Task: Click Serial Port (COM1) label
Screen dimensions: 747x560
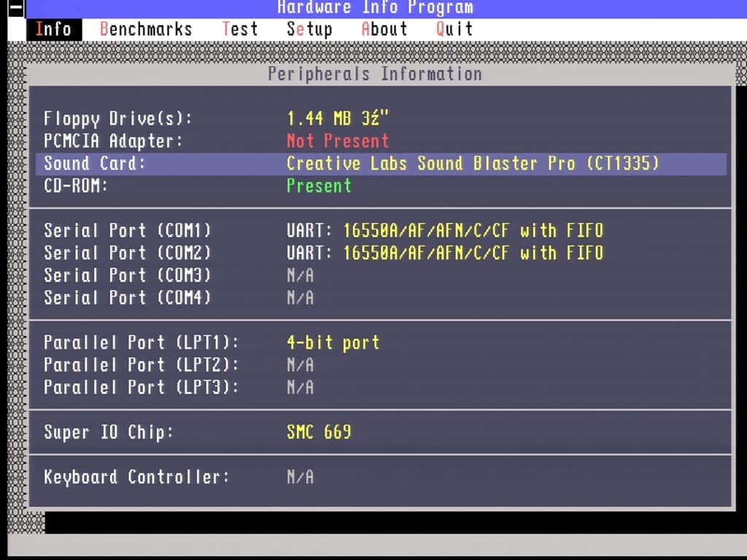Action: 127,230
